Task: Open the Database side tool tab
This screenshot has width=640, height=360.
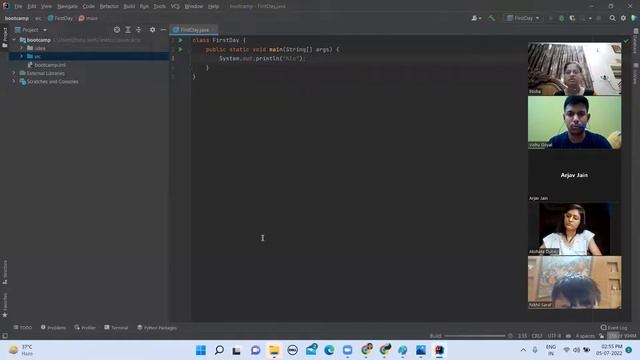Action: point(636,41)
